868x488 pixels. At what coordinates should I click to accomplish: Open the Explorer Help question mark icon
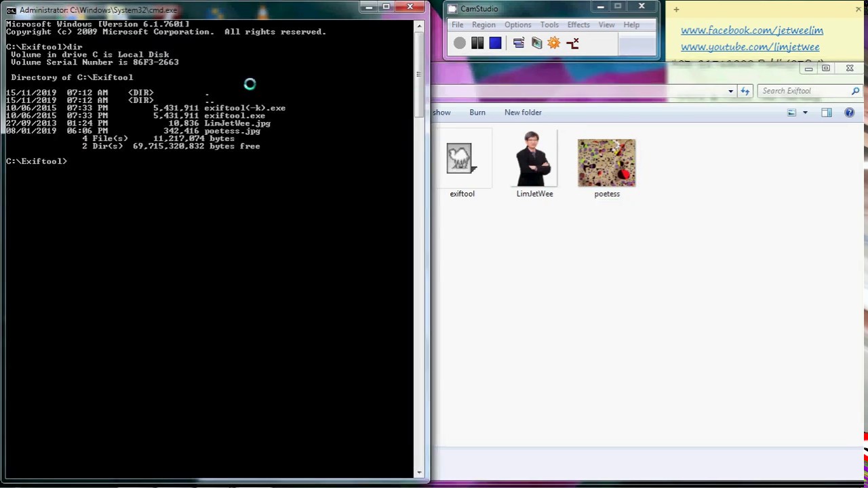point(849,113)
